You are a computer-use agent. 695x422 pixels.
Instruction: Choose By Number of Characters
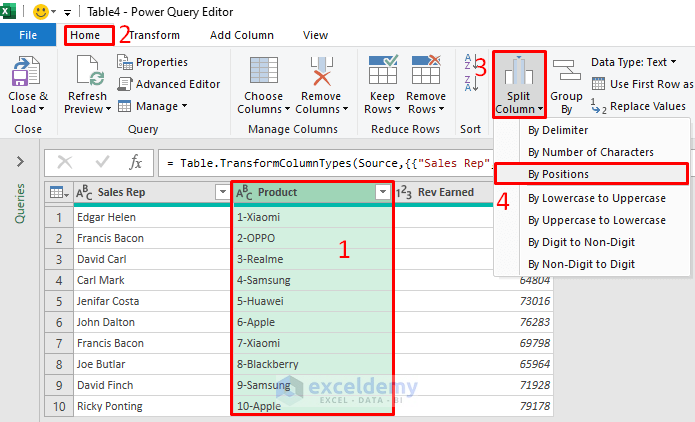coord(592,152)
